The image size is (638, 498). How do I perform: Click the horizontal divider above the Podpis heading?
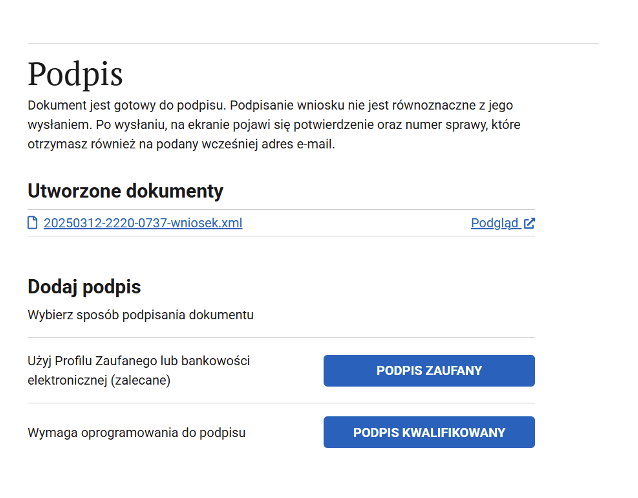313,43
